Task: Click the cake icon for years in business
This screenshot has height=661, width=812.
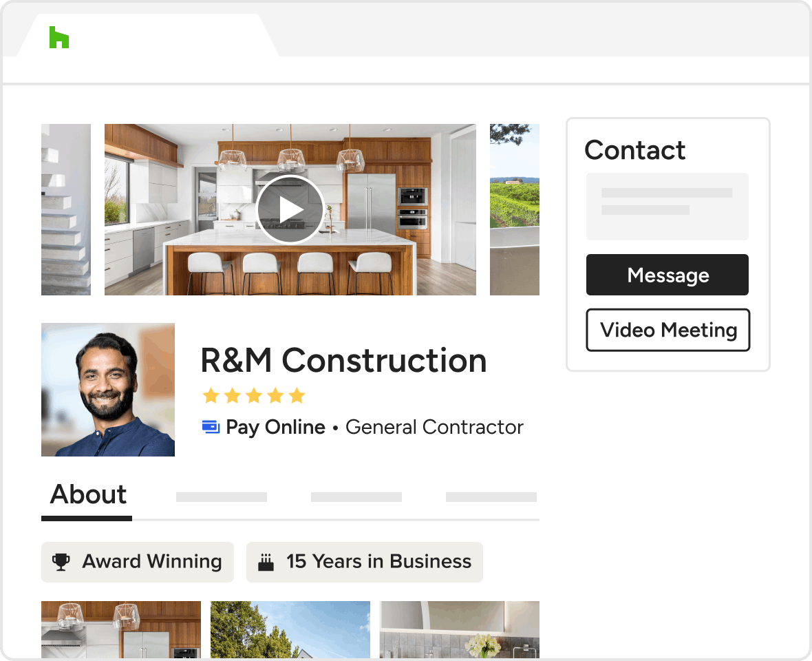Action: (266, 562)
